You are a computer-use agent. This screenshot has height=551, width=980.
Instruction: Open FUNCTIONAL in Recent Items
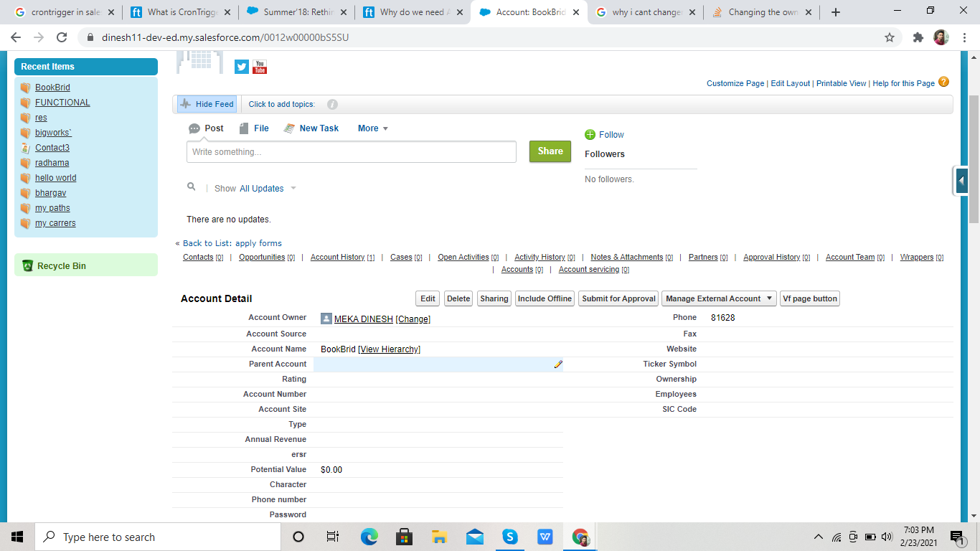point(62,103)
